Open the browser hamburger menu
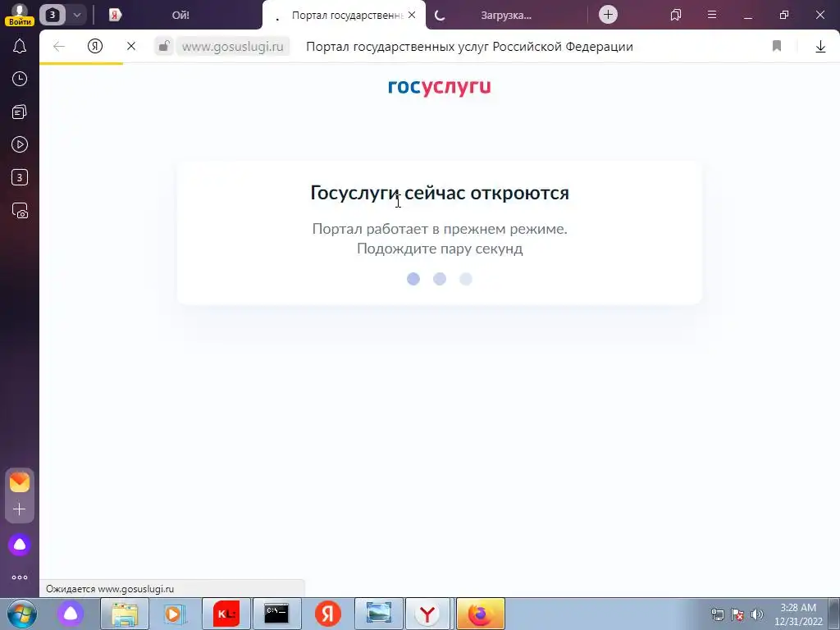The width and height of the screenshot is (840, 630). click(x=712, y=15)
